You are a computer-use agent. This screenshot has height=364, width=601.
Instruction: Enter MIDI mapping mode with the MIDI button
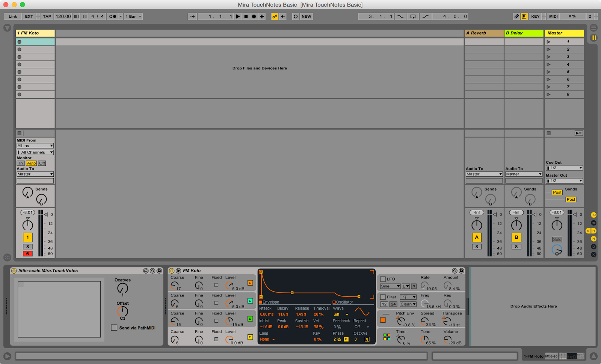click(x=553, y=16)
